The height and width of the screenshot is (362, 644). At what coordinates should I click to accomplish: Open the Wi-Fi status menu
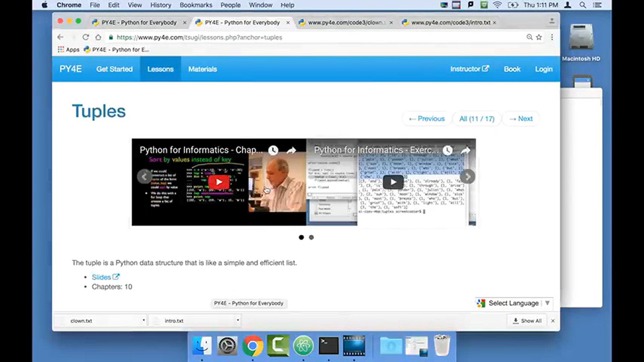[497, 5]
